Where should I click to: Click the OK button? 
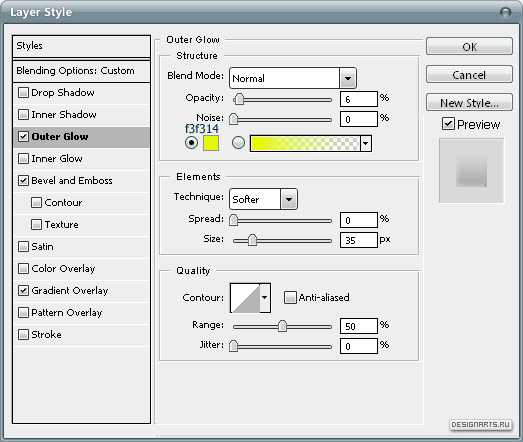pos(469,46)
